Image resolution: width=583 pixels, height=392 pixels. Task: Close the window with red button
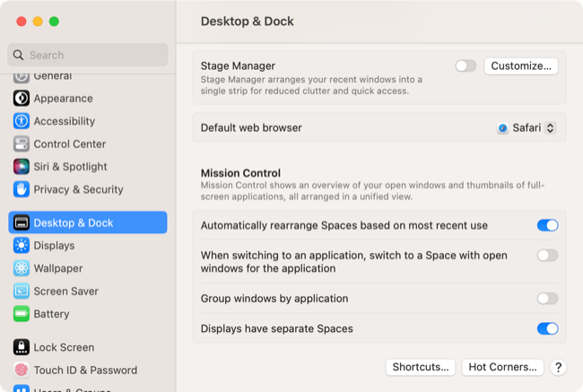click(22, 22)
